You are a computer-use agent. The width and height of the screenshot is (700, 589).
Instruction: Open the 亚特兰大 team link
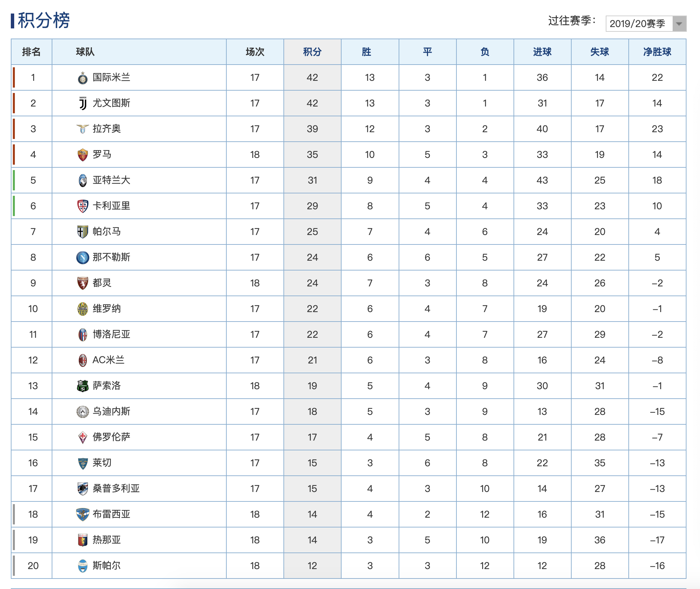[x=111, y=180]
